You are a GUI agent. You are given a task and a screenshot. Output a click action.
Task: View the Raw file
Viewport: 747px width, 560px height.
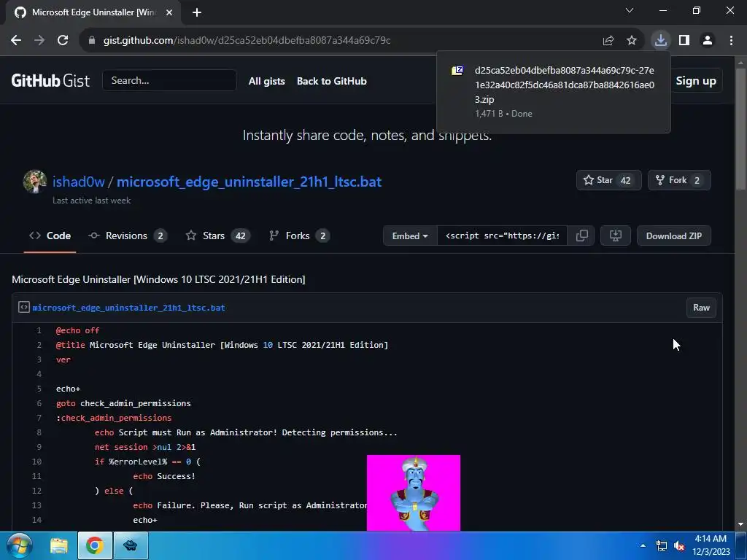click(x=701, y=308)
